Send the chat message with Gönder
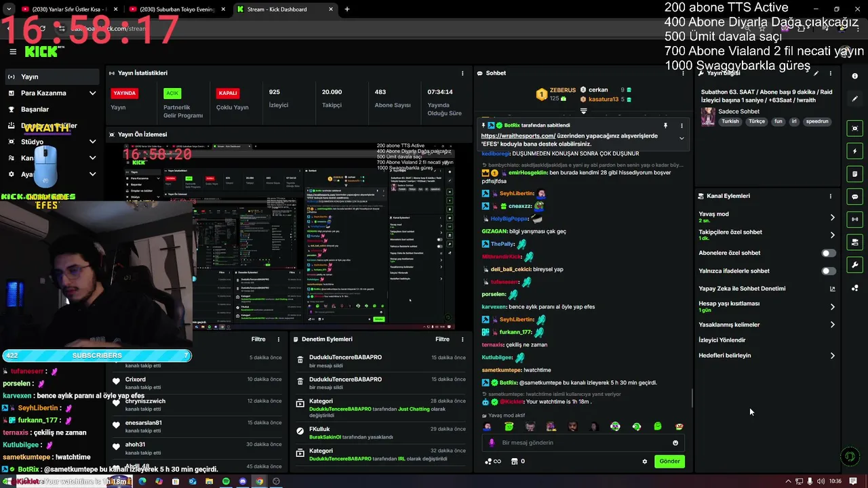Viewport: 868px width, 488px height. (669, 462)
